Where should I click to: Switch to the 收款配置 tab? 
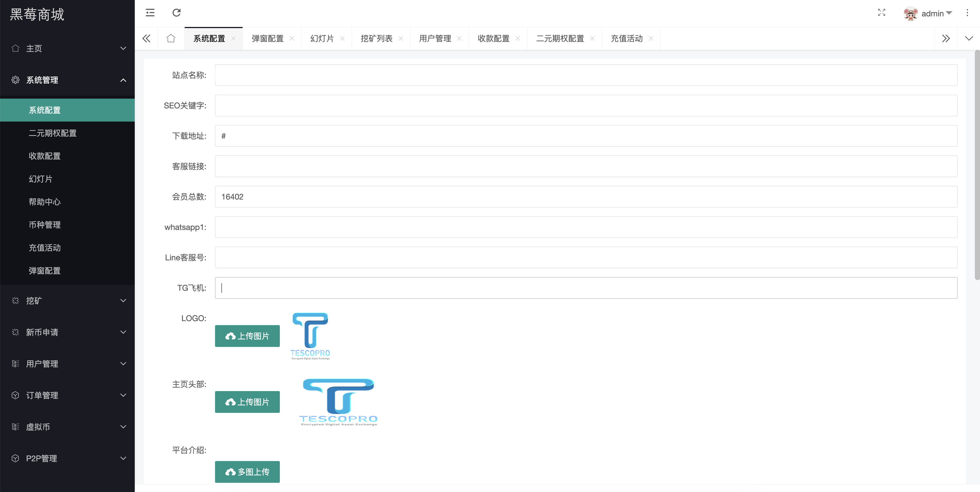point(493,38)
